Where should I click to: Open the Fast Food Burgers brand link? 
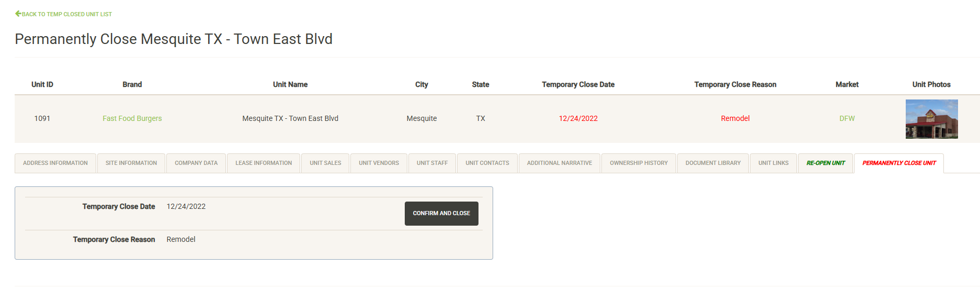click(x=132, y=118)
